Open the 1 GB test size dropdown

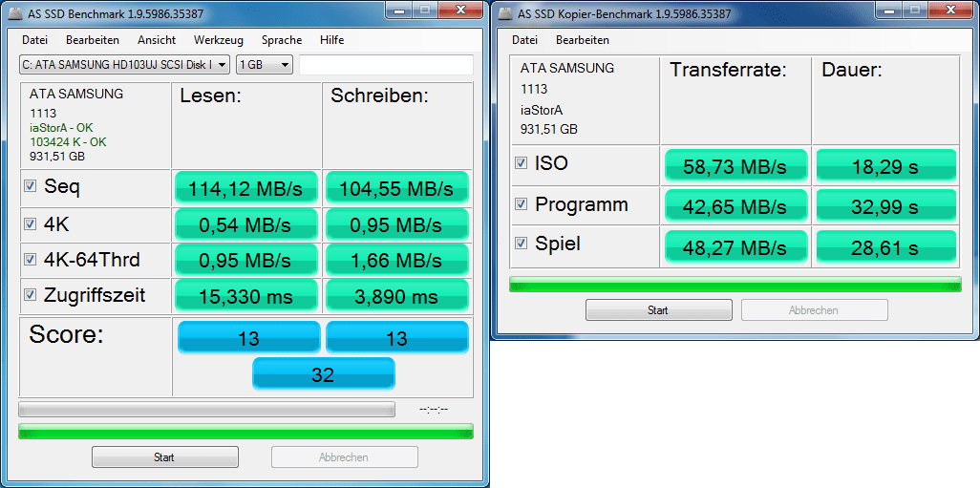point(265,64)
